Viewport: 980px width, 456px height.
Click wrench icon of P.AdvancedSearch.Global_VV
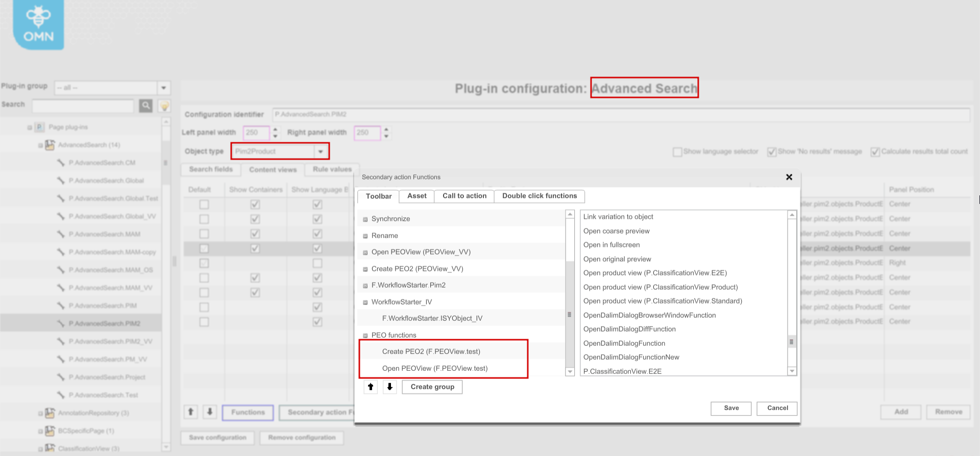pyautogui.click(x=61, y=216)
